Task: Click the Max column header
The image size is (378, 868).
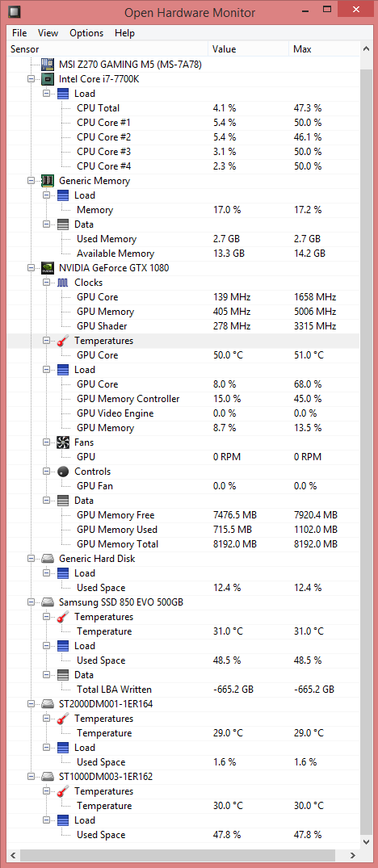Action: [x=324, y=49]
